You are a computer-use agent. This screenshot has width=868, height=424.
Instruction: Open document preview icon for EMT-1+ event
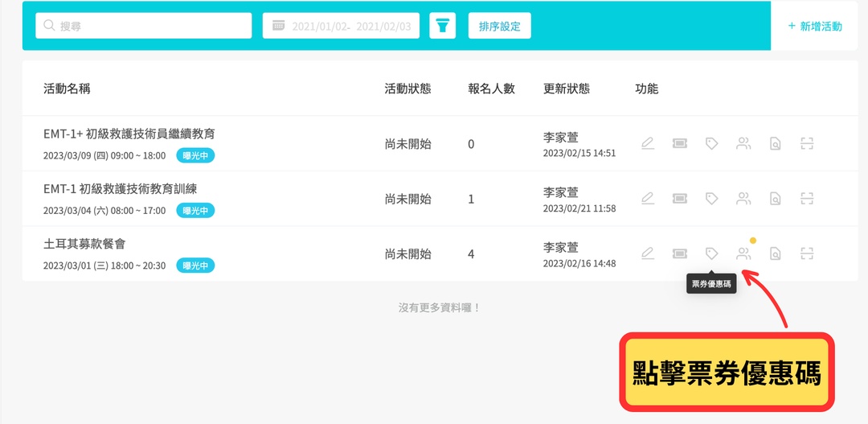tap(776, 144)
